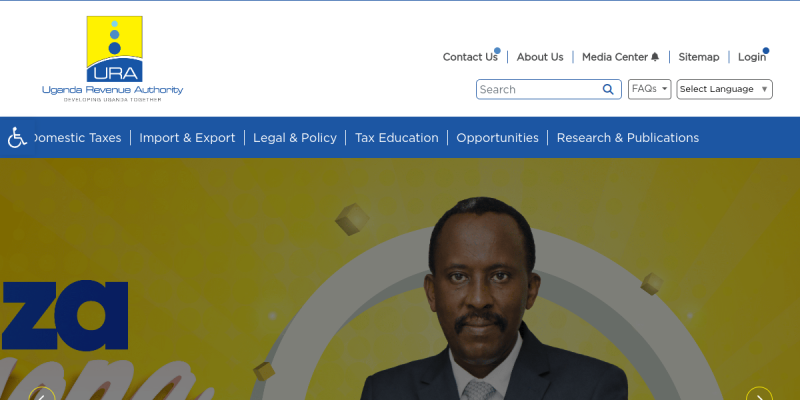Screen dimensions: 800x400
Task: Click the search magnifier icon
Action: 608,89
